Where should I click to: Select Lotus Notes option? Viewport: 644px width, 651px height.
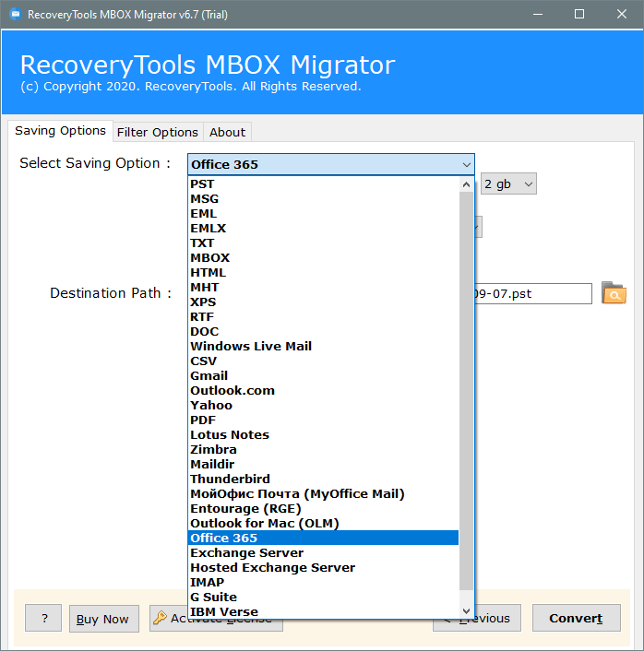pos(323,434)
